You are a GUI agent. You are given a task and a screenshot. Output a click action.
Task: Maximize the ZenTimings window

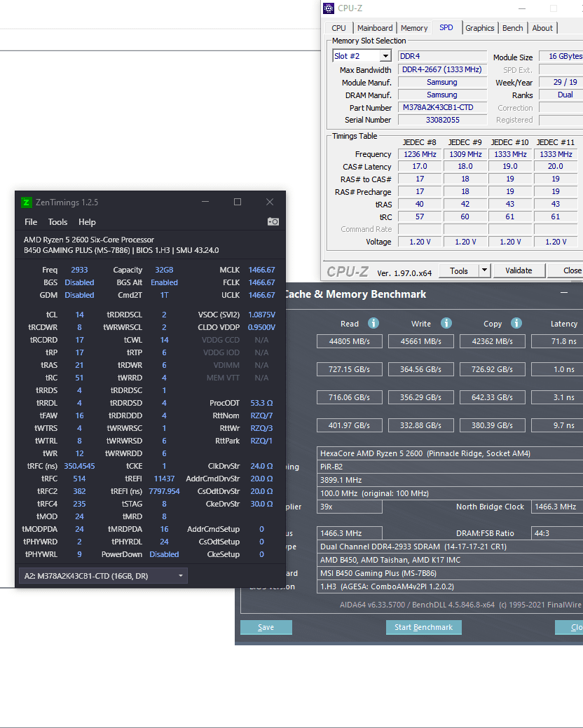[x=237, y=202]
